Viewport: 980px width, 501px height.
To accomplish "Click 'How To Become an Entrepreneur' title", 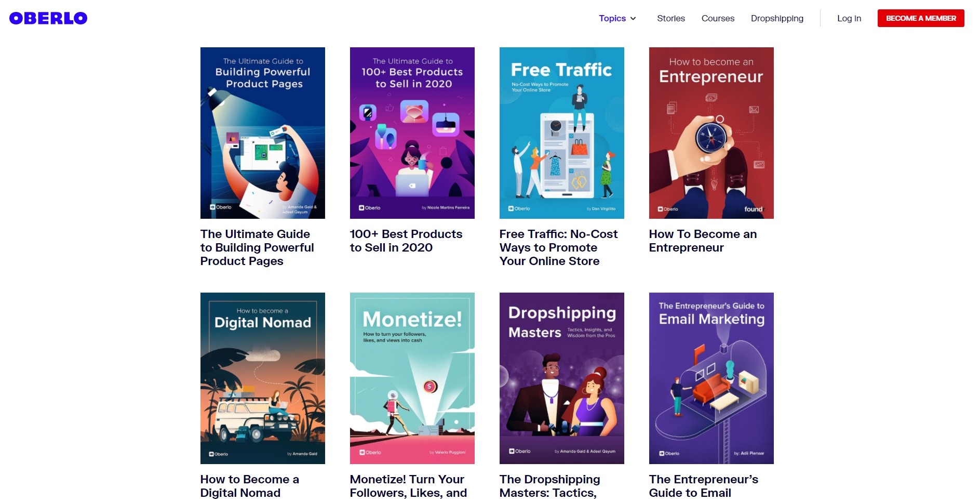I will [703, 241].
